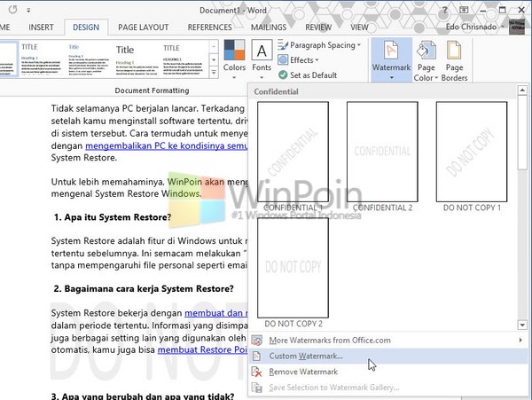
Task: Click the Set as Default checkmark icon
Action: coord(283,75)
